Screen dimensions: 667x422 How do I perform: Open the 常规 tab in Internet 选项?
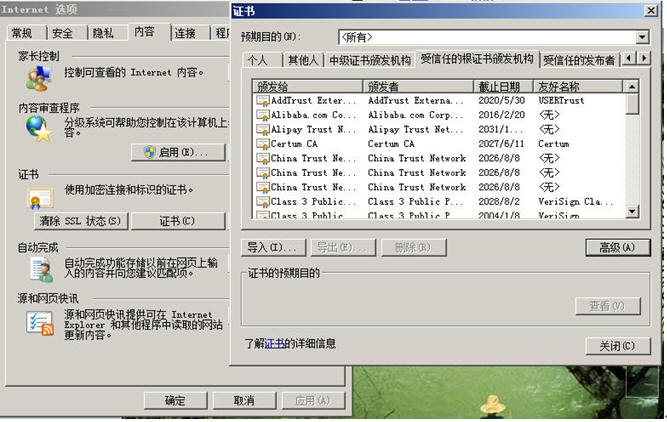pos(22,33)
